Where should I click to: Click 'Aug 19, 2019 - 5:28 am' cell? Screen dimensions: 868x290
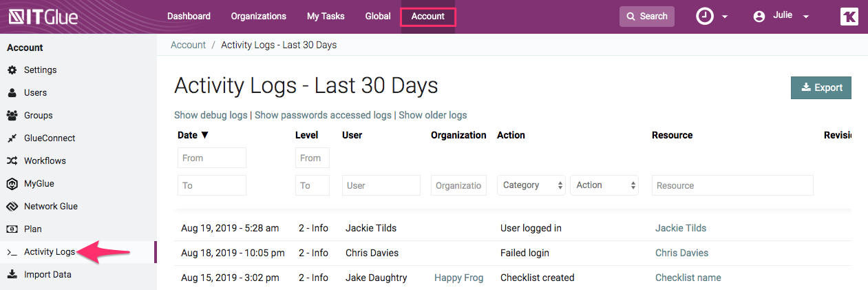click(230, 228)
